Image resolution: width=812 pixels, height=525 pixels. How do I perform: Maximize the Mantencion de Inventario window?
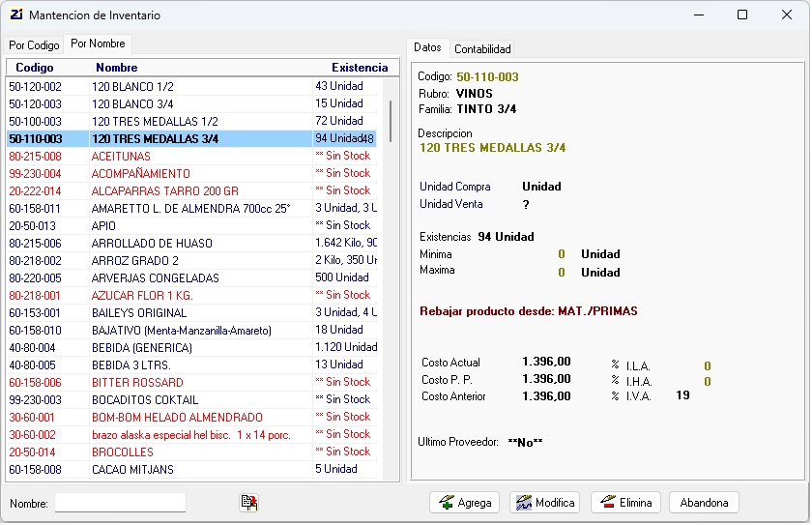(742, 15)
